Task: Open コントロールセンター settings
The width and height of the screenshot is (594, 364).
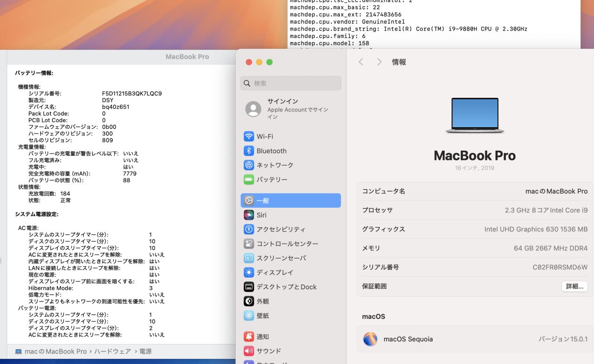Action: (291, 243)
